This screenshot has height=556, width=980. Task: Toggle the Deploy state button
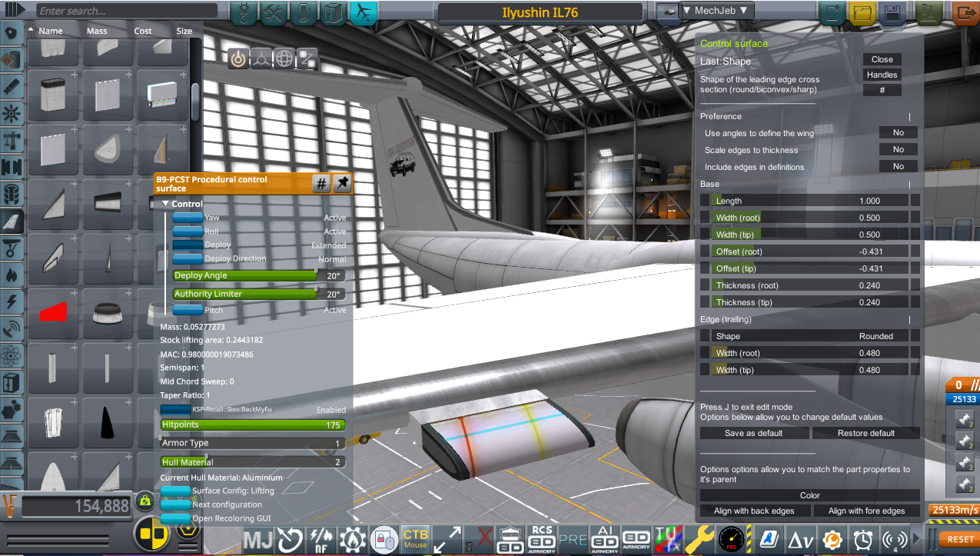187,245
